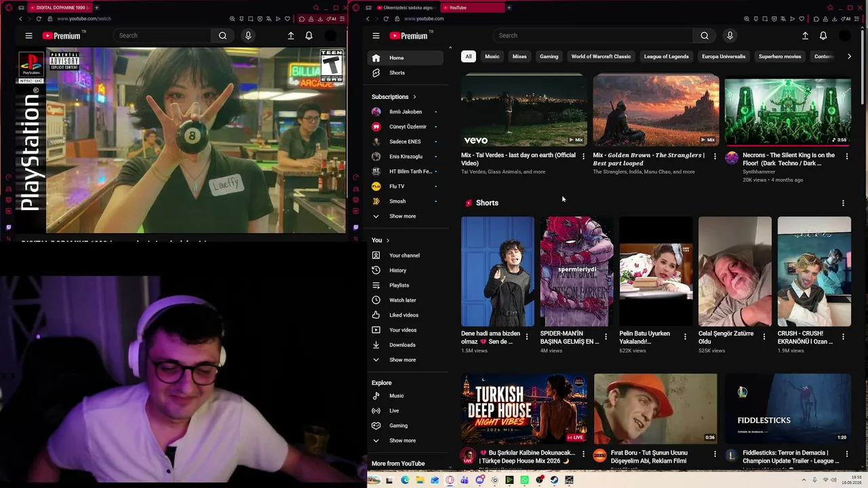
Task: Open new tab in right browser window
Action: pyautogui.click(x=509, y=7)
